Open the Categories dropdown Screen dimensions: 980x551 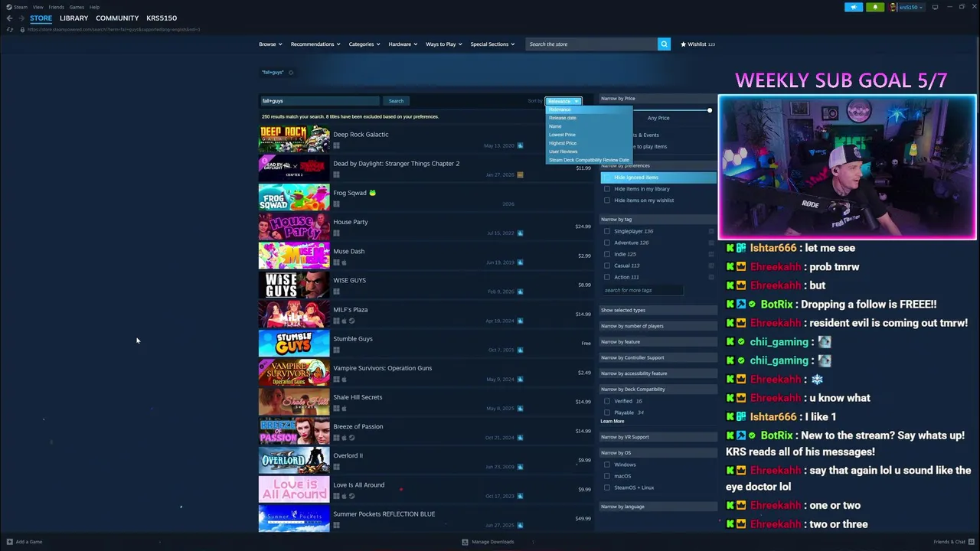tap(364, 44)
